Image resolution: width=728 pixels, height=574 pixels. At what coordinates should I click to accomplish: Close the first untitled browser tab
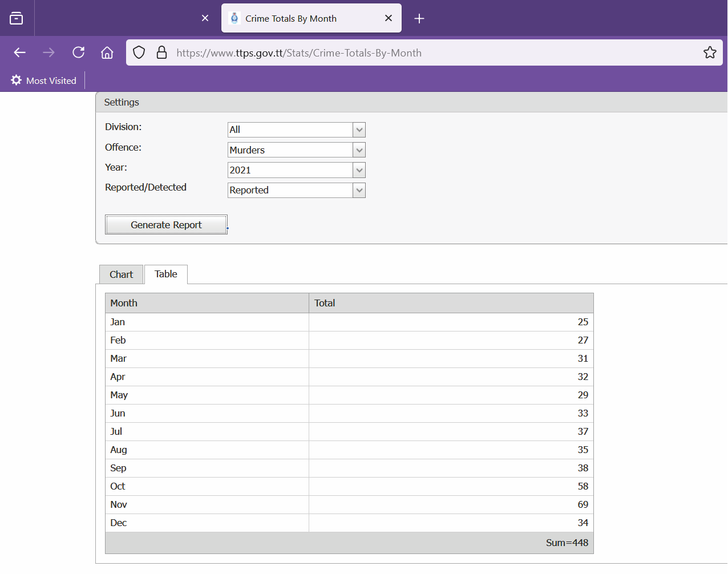pyautogui.click(x=205, y=18)
